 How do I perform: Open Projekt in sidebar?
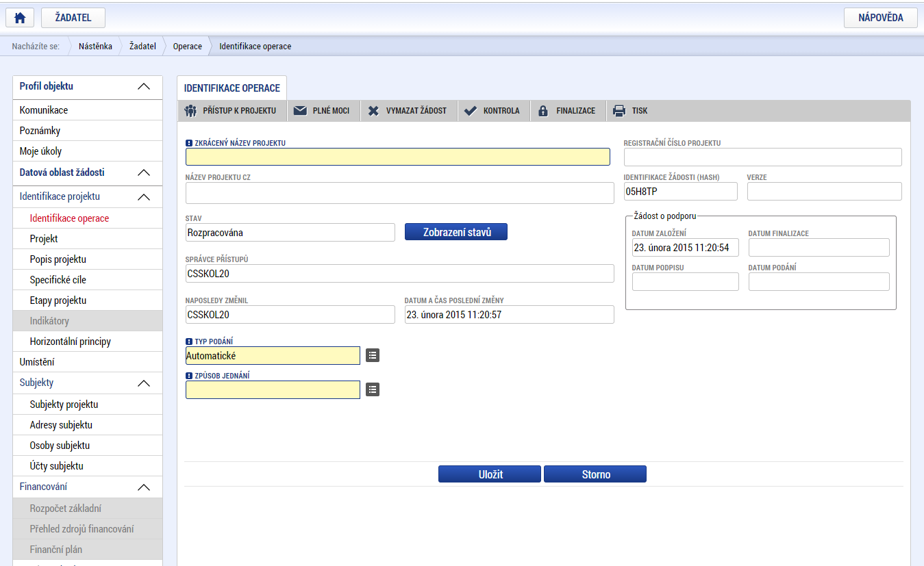tap(88, 239)
